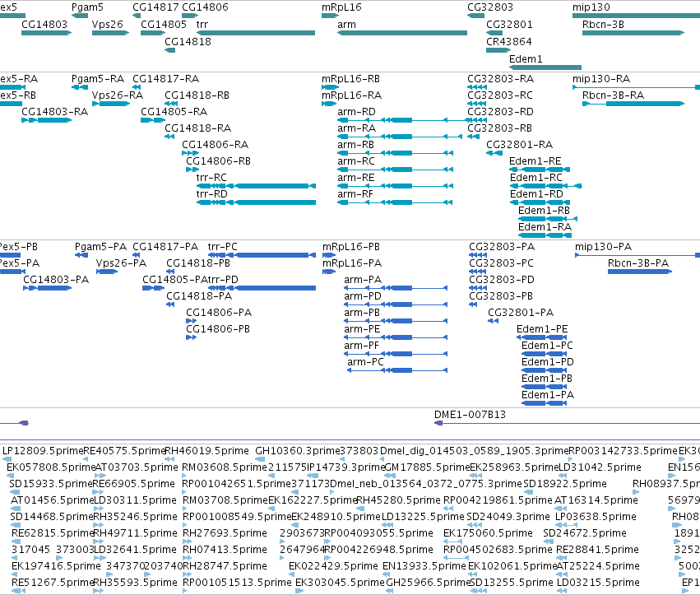Image resolution: width=700 pixels, height=595 pixels.
Task: Select protein Rbcn-3B-PA bar
Action: click(640, 272)
